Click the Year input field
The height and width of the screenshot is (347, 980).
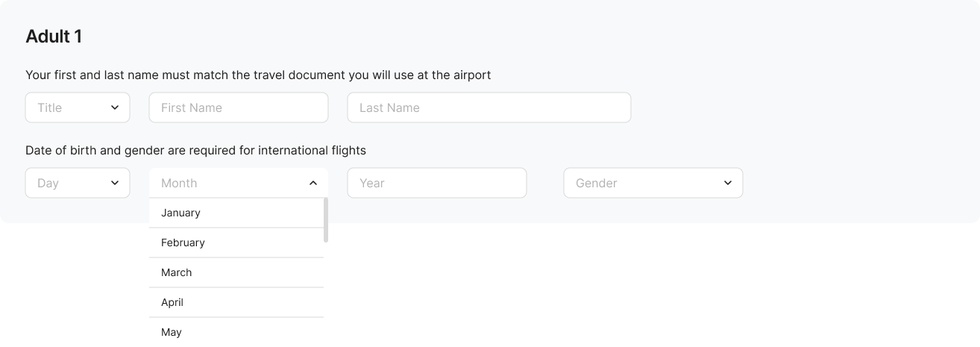coord(437,183)
